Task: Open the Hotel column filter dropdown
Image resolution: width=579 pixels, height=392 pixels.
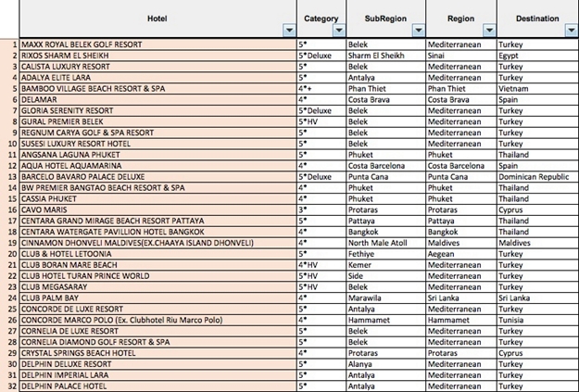Action: click(288, 31)
